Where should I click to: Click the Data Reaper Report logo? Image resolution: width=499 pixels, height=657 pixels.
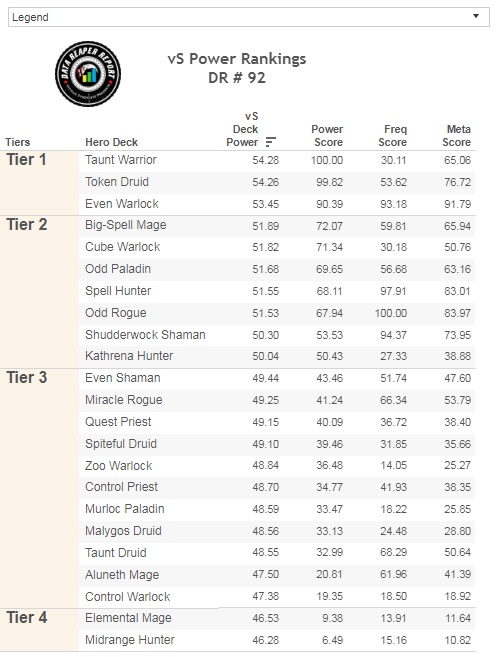pos(88,74)
